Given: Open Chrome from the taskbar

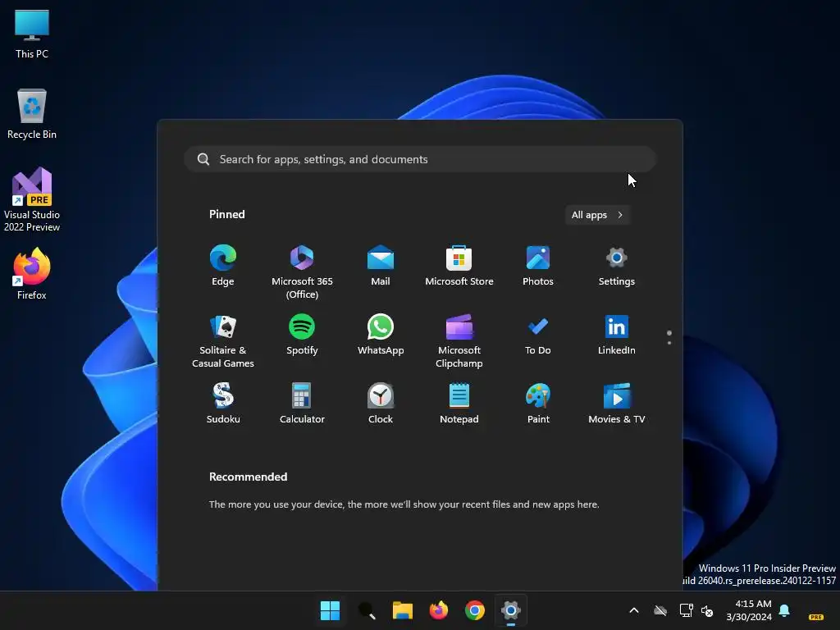Looking at the screenshot, I should pos(475,610).
